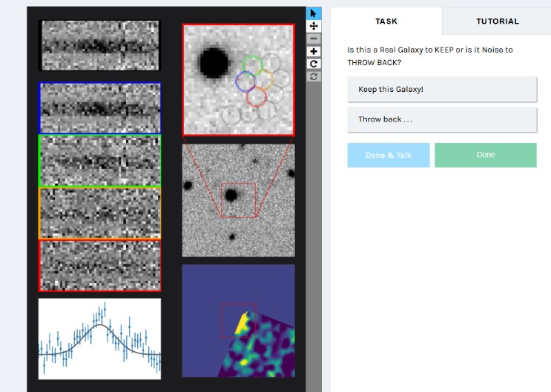Image resolution: width=551 pixels, height=392 pixels.
Task: Click the emission line profile plot
Action: coord(99,338)
